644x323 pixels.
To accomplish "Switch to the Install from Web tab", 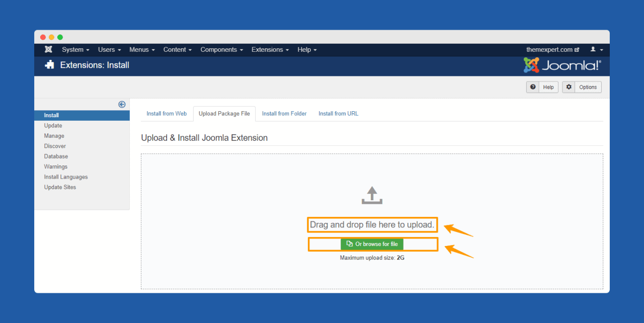I will pyautogui.click(x=167, y=114).
